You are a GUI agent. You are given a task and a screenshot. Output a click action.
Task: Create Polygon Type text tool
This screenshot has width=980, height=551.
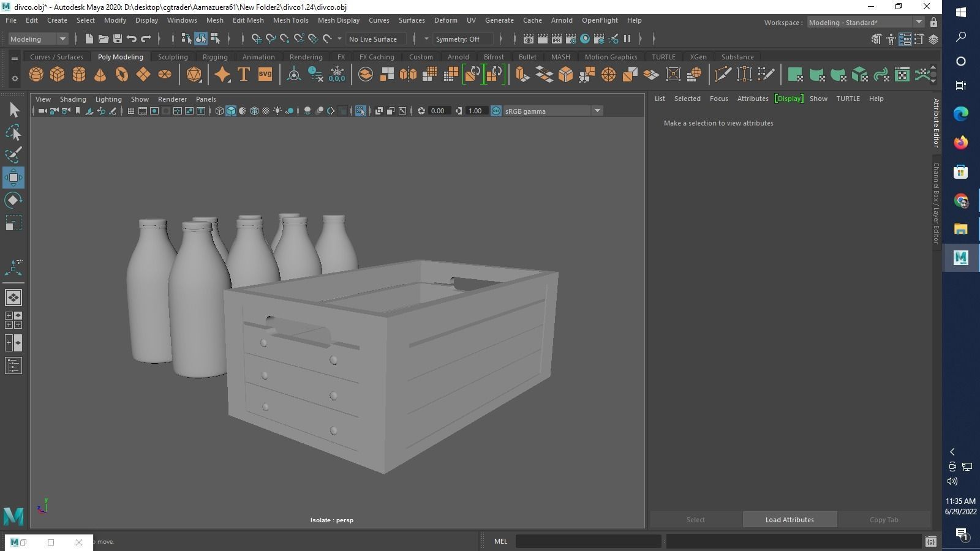coord(244,75)
